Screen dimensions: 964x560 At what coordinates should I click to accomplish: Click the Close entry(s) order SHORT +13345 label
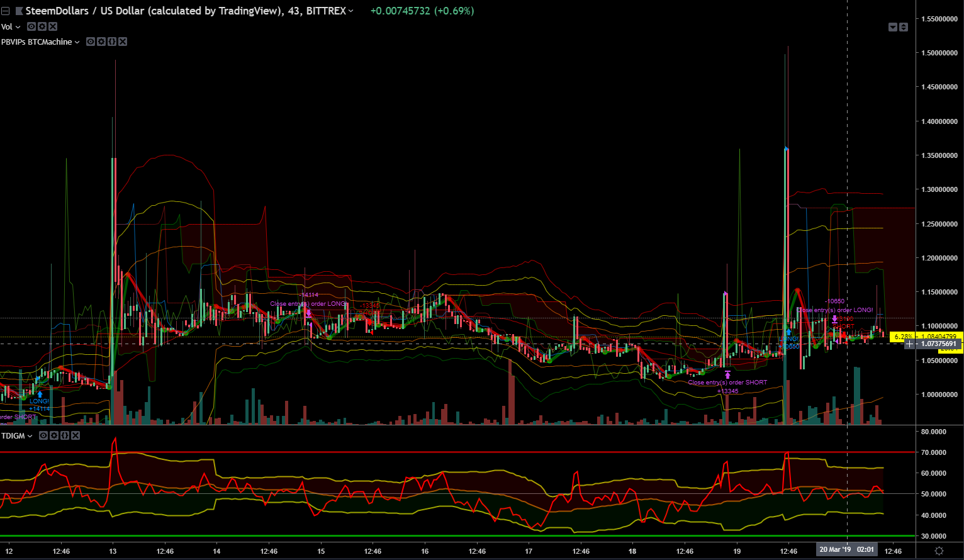click(x=728, y=386)
